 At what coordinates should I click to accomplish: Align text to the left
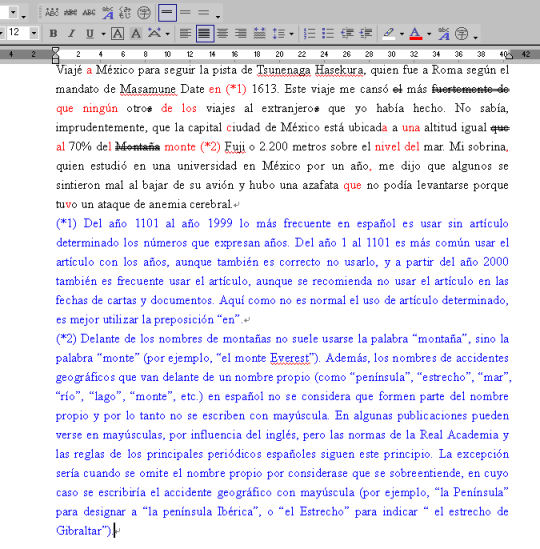186,34
